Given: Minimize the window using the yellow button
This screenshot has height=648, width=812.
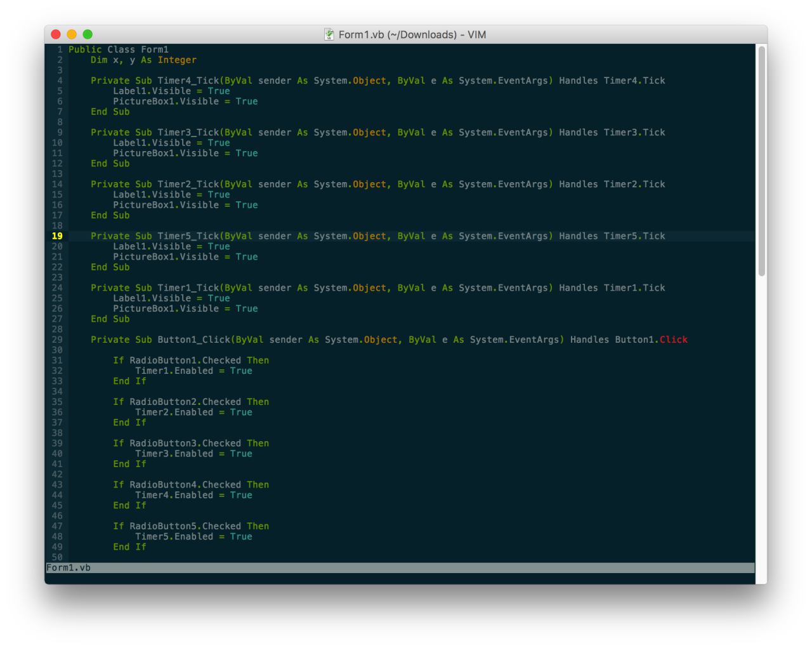Looking at the screenshot, I should pyautogui.click(x=72, y=34).
